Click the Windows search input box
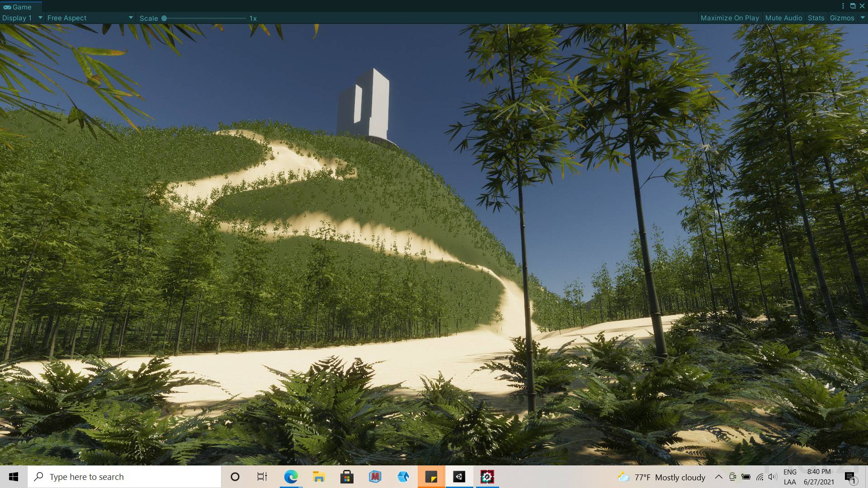 tap(124, 477)
